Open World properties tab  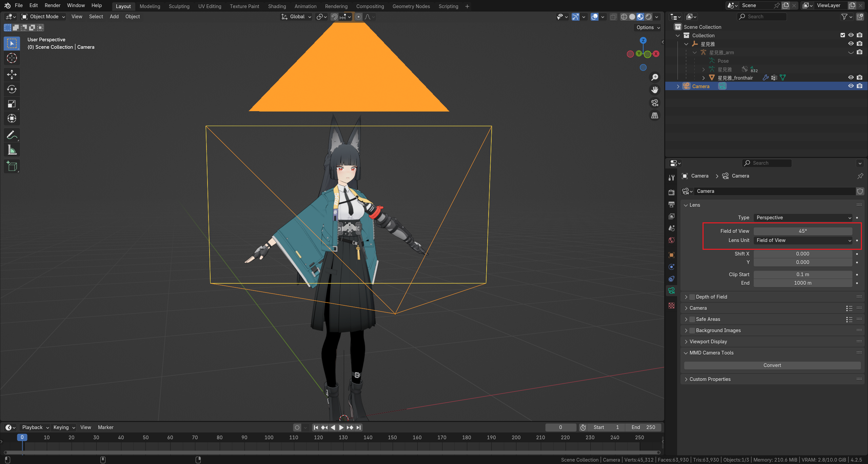tap(671, 240)
